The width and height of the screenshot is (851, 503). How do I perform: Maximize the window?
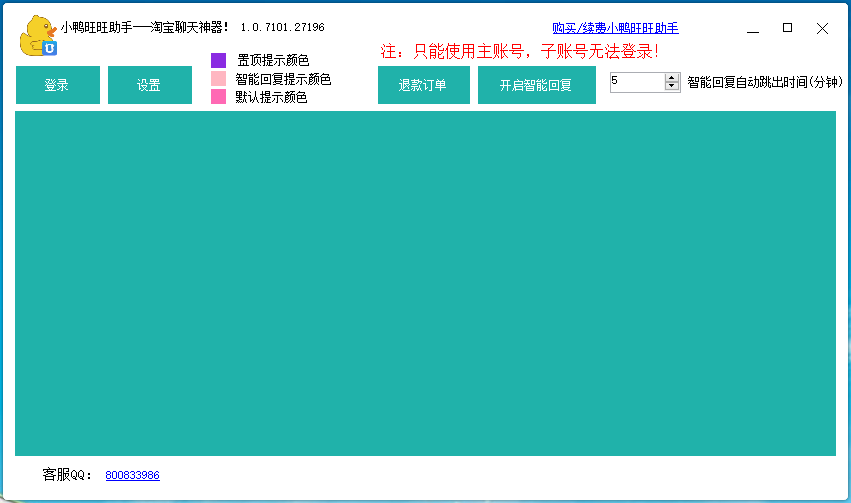click(788, 28)
